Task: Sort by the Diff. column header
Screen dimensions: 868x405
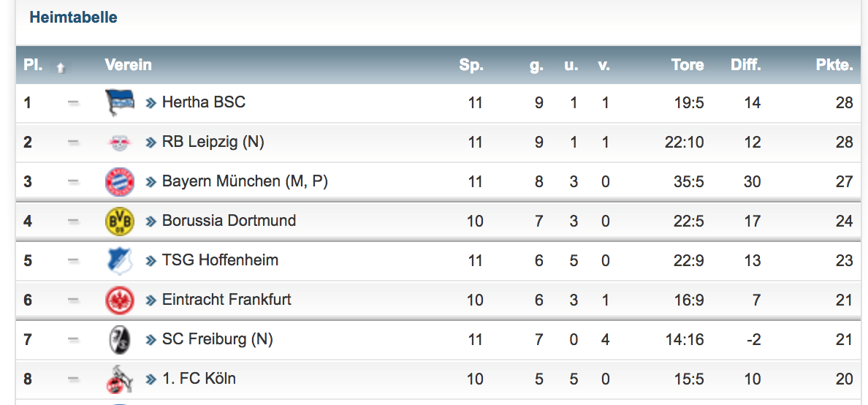Action: click(745, 65)
